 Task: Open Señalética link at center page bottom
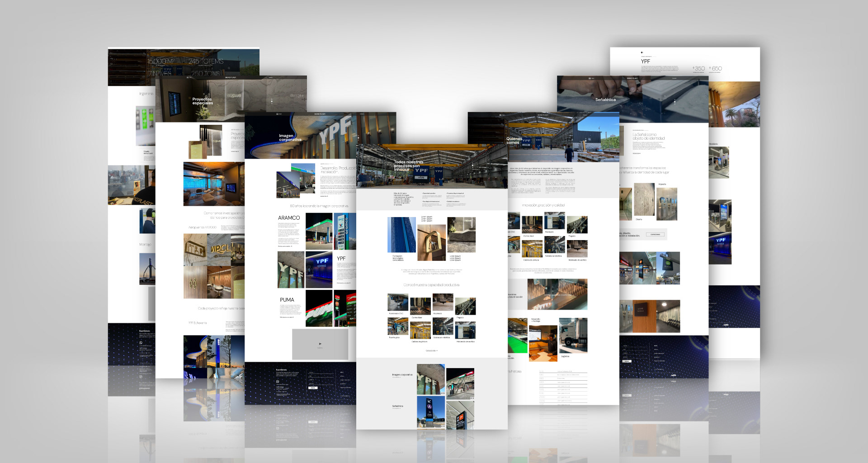tap(397, 406)
